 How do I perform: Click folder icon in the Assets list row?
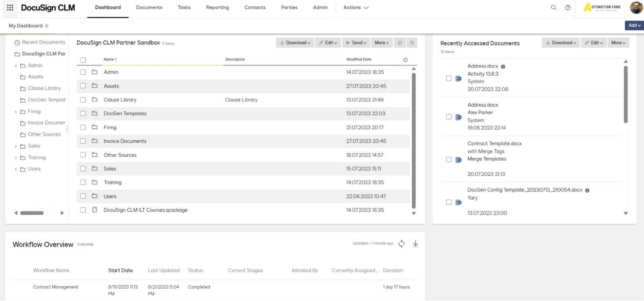[95, 86]
